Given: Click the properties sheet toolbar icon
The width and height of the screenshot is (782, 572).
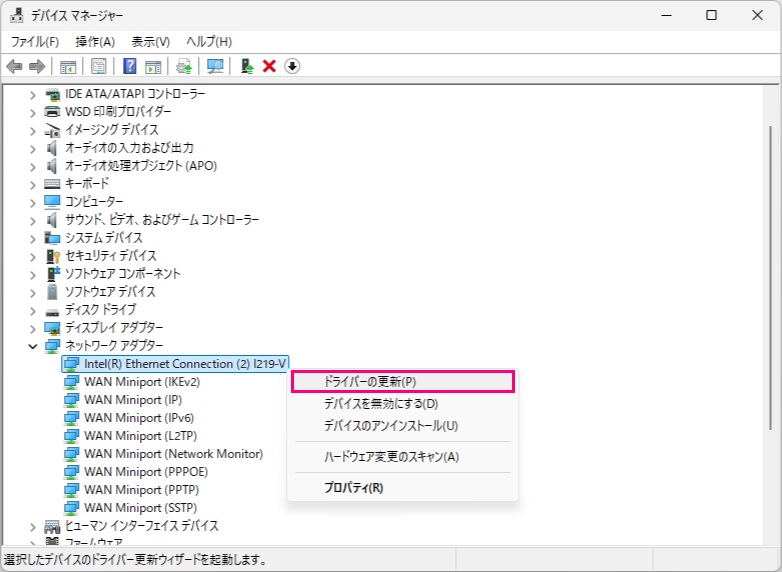Looking at the screenshot, I should 99,66.
